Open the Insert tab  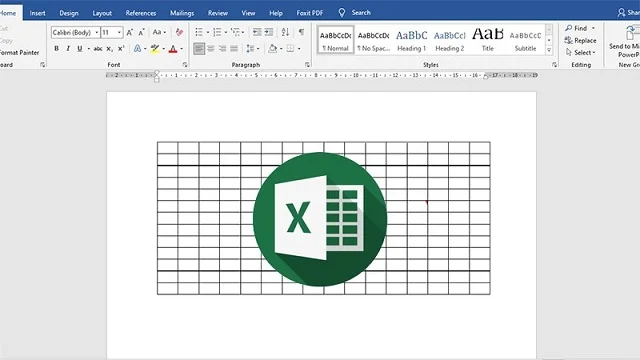click(x=38, y=13)
